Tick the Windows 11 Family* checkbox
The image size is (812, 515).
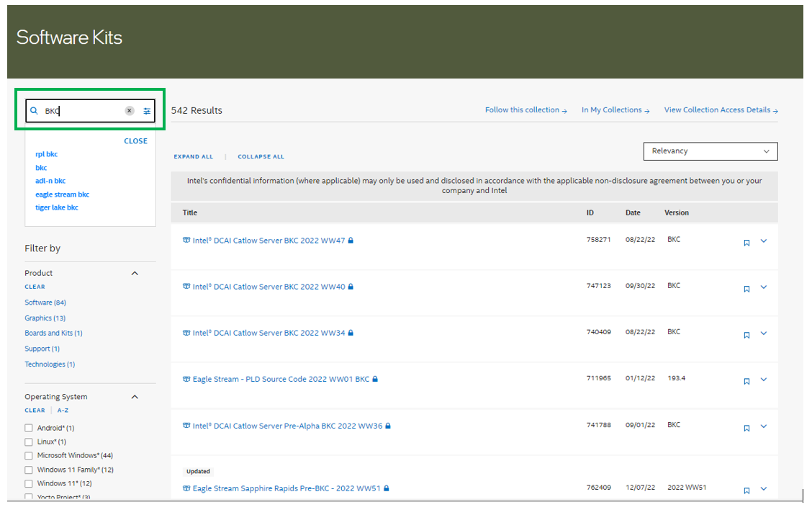[29, 470]
